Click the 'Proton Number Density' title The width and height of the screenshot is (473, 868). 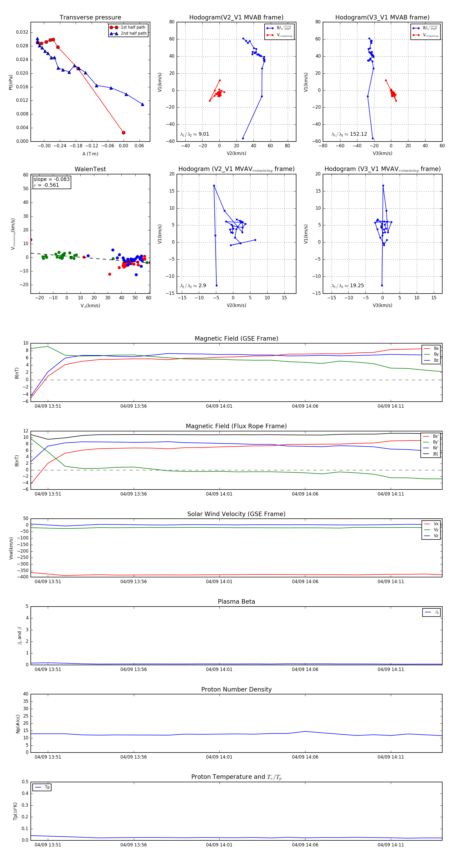click(x=236, y=689)
